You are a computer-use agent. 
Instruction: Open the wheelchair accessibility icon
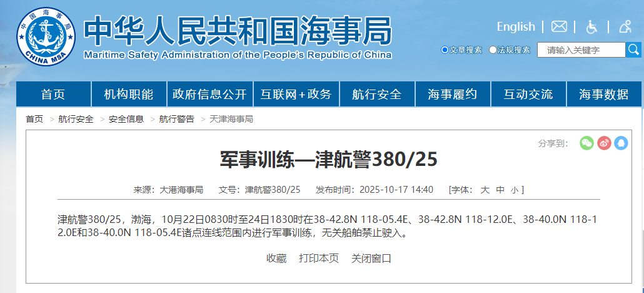tap(591, 27)
